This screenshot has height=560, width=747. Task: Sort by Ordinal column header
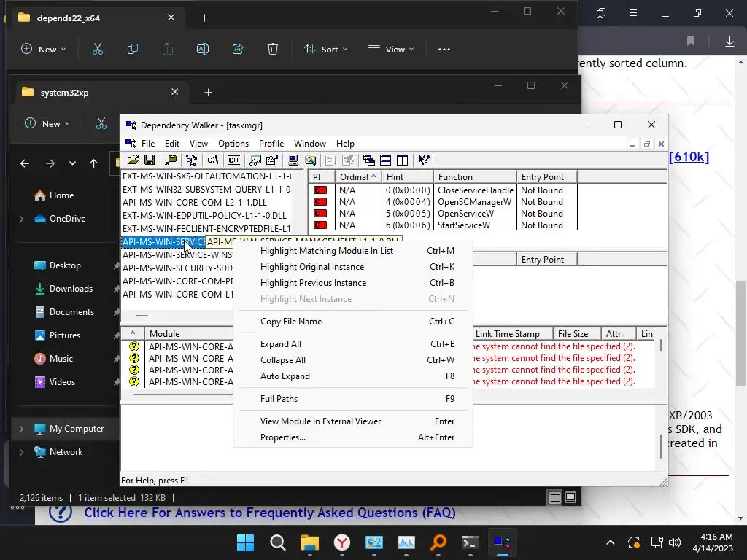click(358, 177)
